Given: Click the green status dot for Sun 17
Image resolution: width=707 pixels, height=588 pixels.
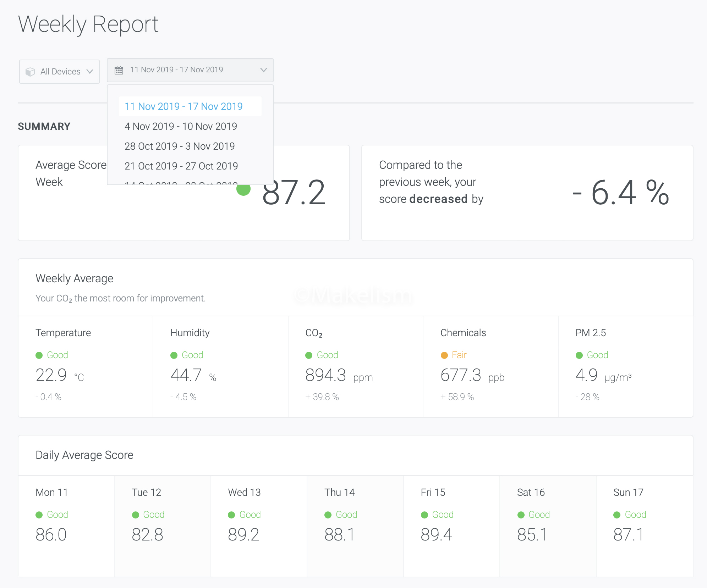Looking at the screenshot, I should (x=617, y=515).
